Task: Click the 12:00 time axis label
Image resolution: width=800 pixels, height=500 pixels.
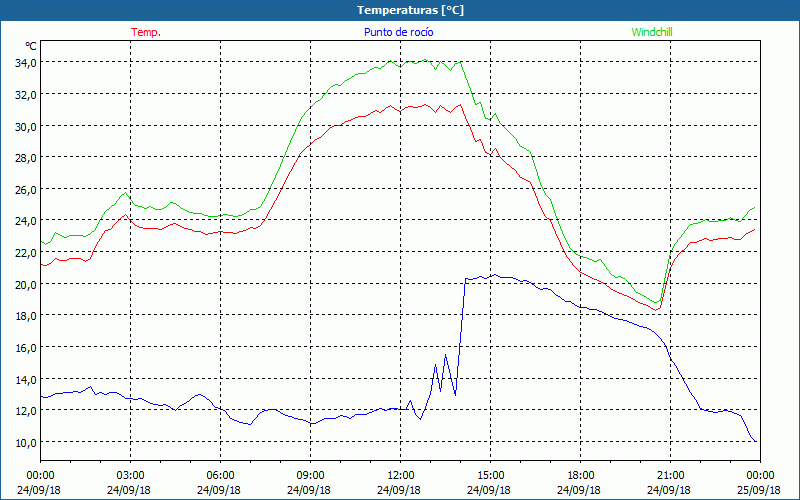Action: click(x=401, y=476)
